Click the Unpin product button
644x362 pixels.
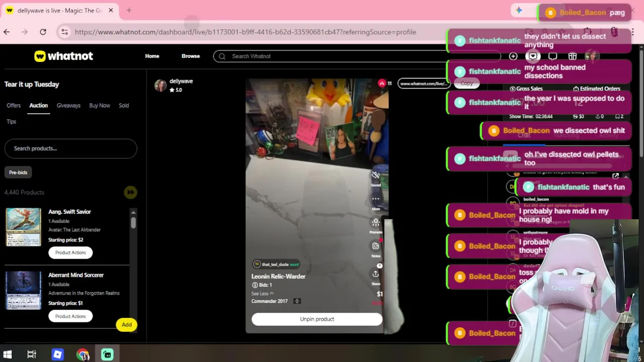point(317,319)
